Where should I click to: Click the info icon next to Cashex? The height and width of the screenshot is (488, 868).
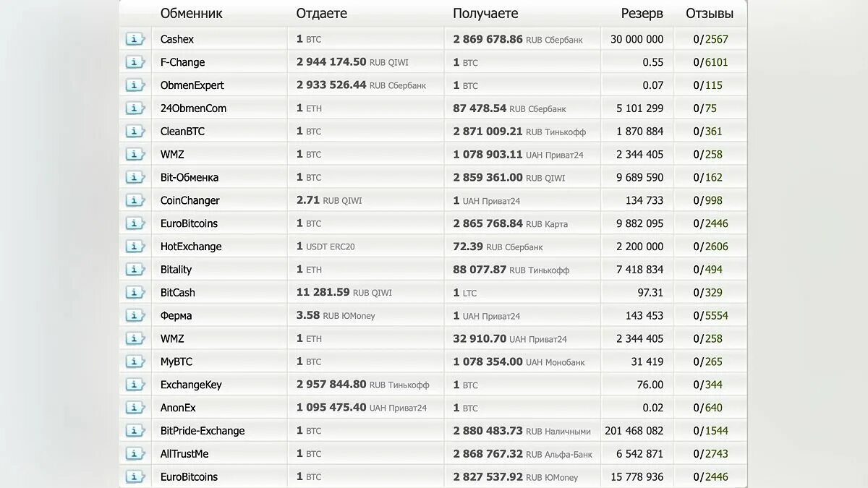tap(135, 39)
